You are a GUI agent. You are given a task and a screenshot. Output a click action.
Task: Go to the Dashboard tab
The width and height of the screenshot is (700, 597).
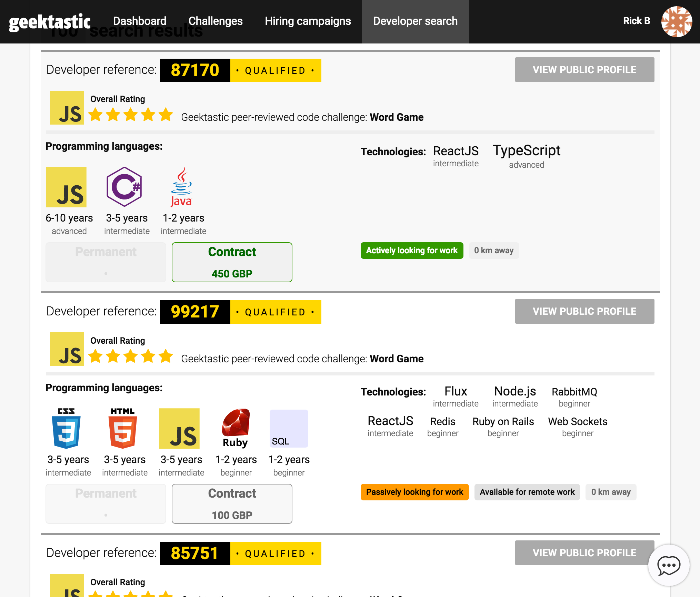tap(140, 21)
